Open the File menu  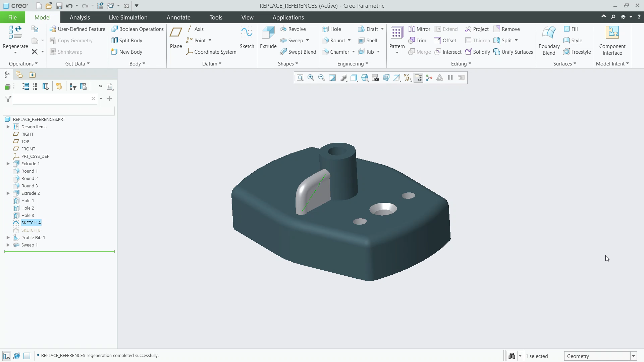tap(12, 17)
